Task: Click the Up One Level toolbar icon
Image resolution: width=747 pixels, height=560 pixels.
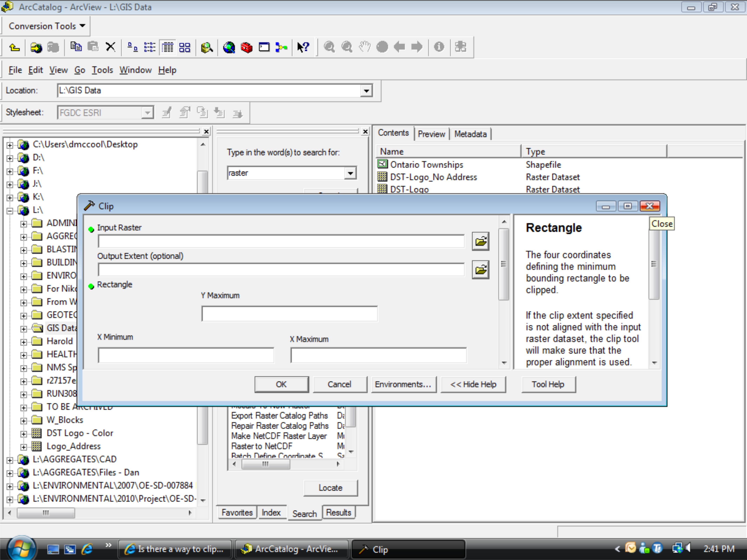Action: [x=14, y=47]
